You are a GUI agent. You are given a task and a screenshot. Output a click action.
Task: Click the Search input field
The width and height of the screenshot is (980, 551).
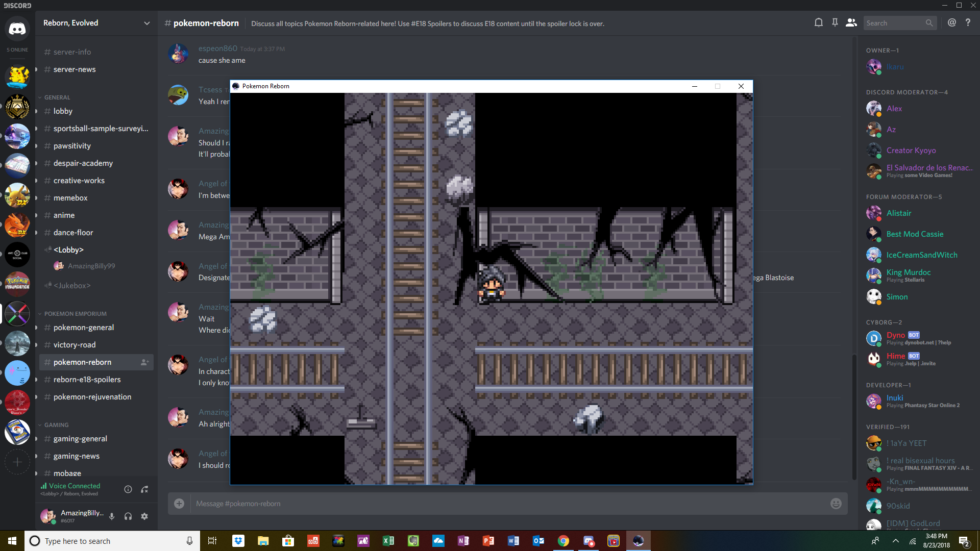894,23
